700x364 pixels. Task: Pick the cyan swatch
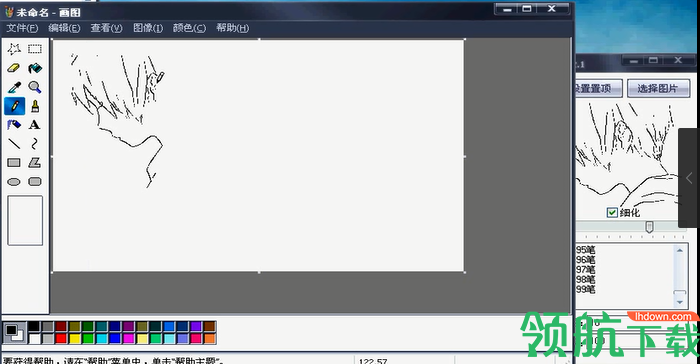[101, 339]
